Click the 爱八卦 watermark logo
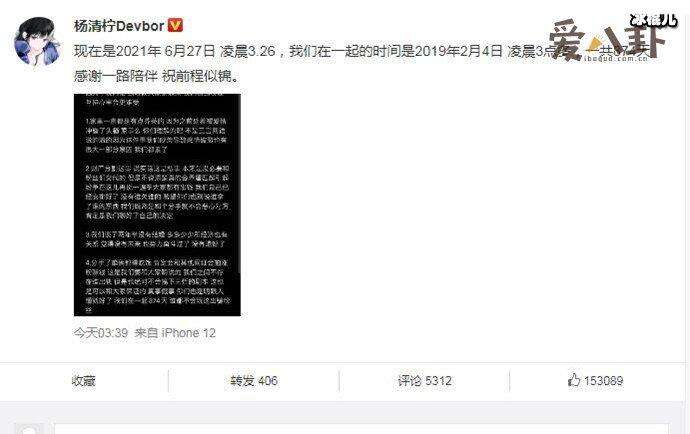Viewport: 690px width, 434px height. (607, 40)
